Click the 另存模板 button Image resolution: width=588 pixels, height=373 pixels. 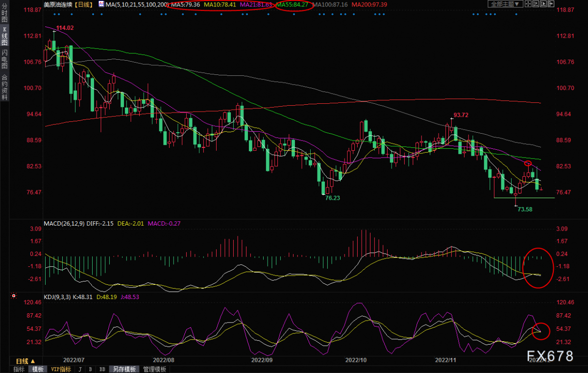pyautogui.click(x=124, y=369)
